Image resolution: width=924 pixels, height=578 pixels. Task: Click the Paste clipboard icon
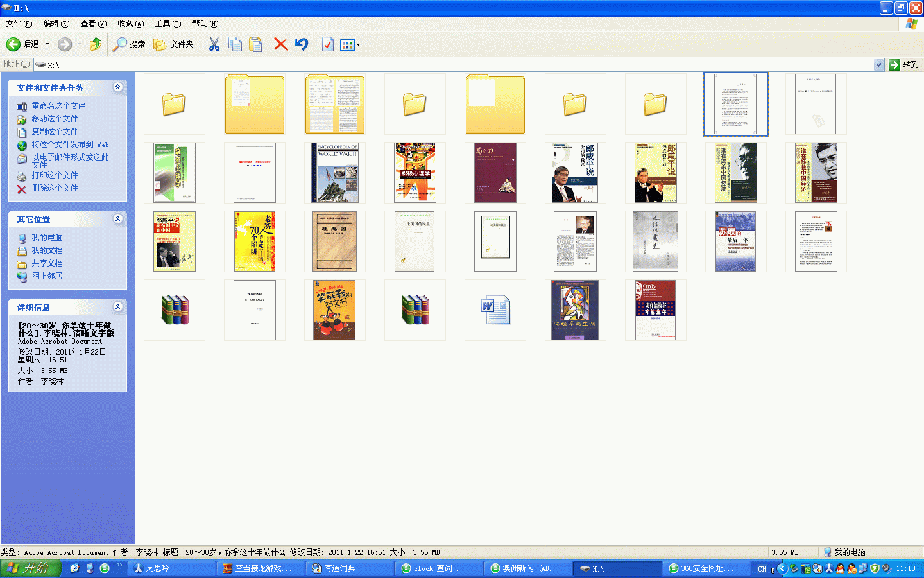coord(255,44)
